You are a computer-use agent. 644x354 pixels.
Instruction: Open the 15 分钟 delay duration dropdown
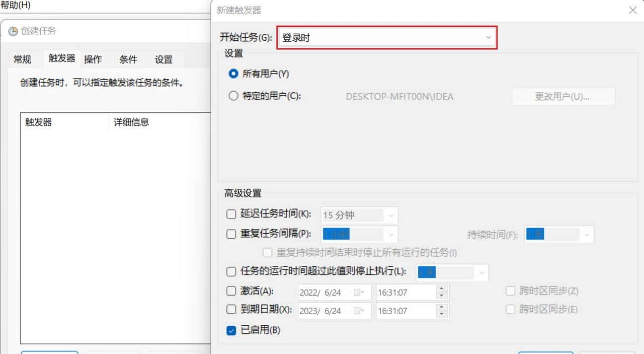pyautogui.click(x=391, y=215)
